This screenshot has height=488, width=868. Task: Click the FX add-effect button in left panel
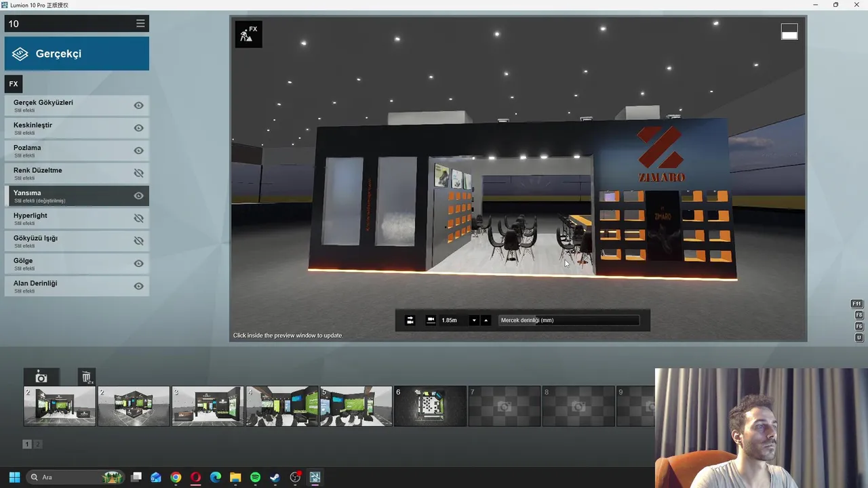coord(14,84)
